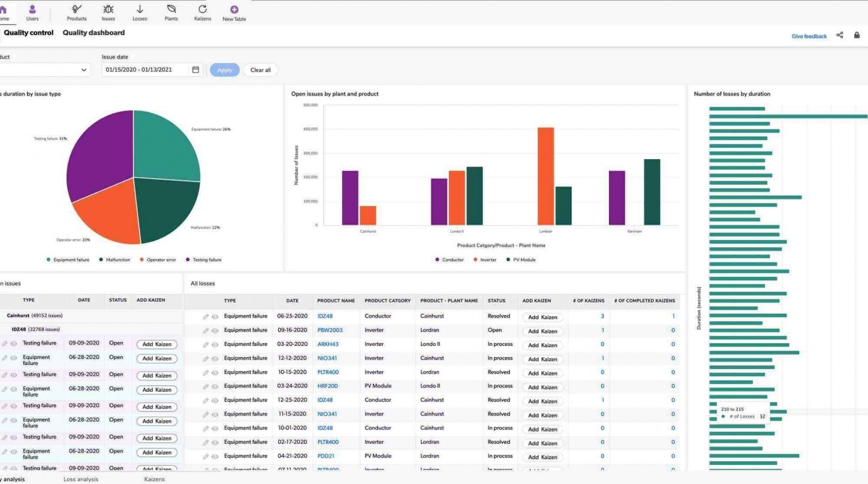This screenshot has height=484, width=868.
Task: Open the Users icon in toolbar
Action: click(x=32, y=9)
